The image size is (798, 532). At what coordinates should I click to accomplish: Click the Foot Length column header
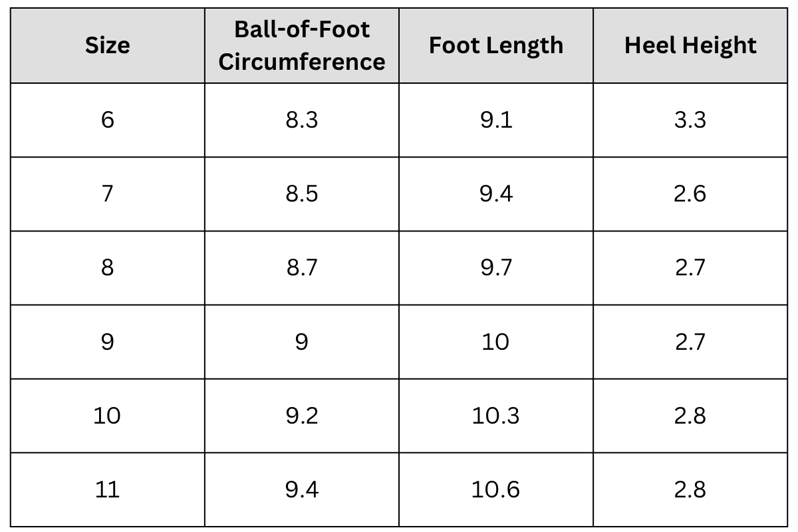[496, 45]
